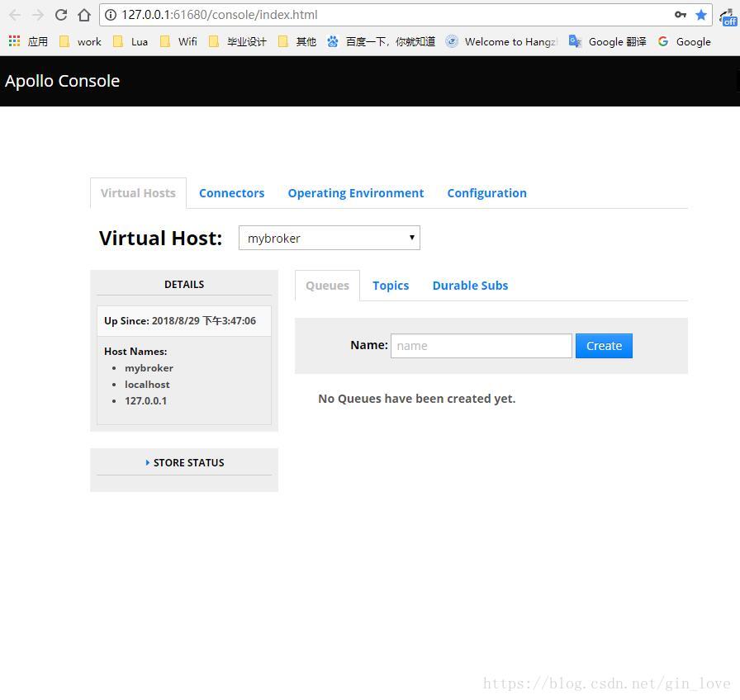Screen dimensions: 740x700
Task: Click the queue name input field
Action: click(481, 346)
